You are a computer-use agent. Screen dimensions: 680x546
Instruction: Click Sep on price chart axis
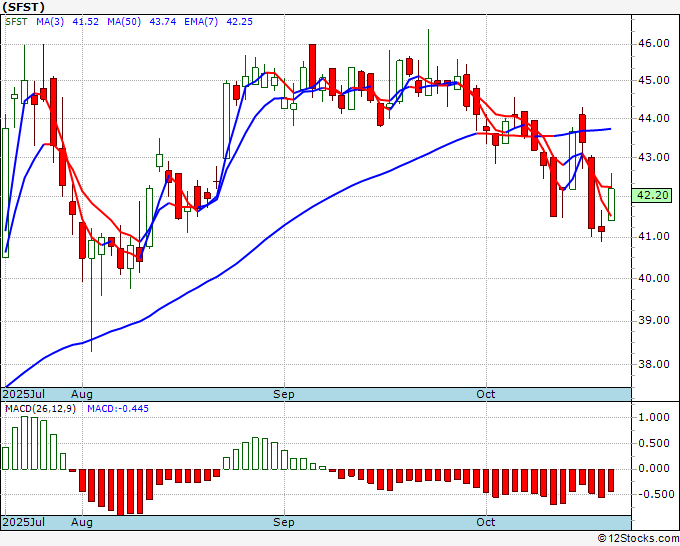point(284,394)
